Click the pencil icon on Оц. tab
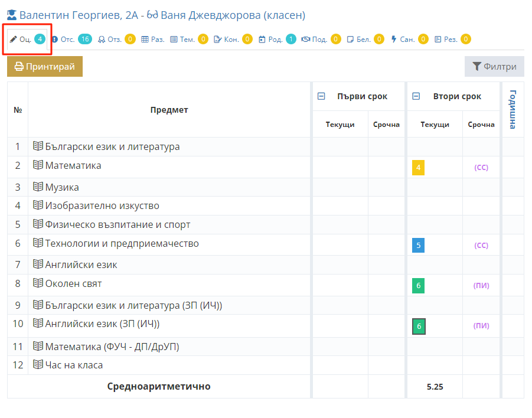 [13, 40]
